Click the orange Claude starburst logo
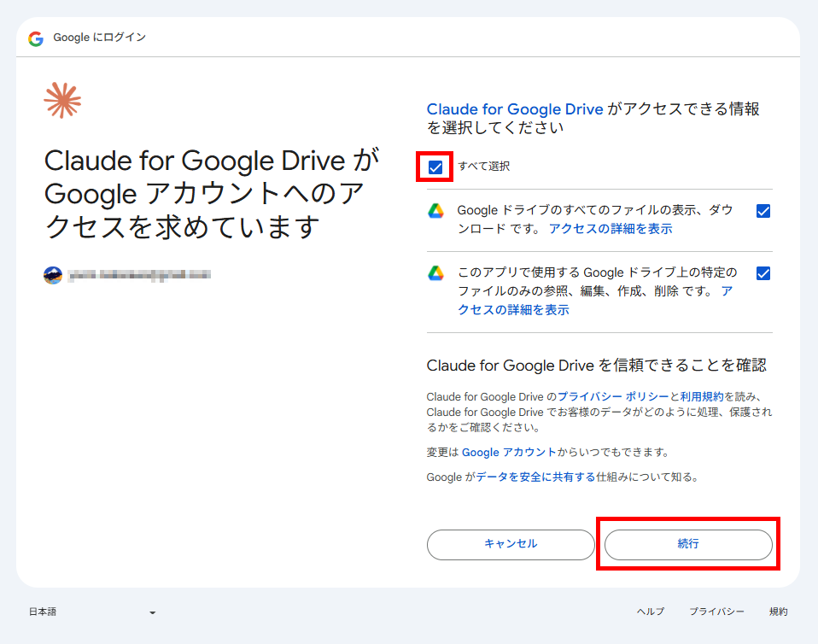Screen dimensions: 818x644 click(x=62, y=100)
